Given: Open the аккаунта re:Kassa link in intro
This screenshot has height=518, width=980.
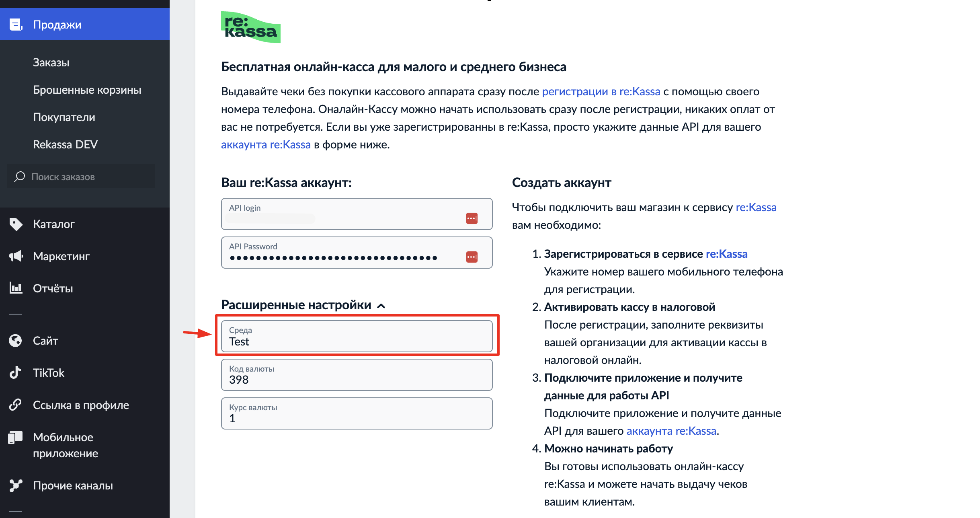Looking at the screenshot, I should click(266, 145).
